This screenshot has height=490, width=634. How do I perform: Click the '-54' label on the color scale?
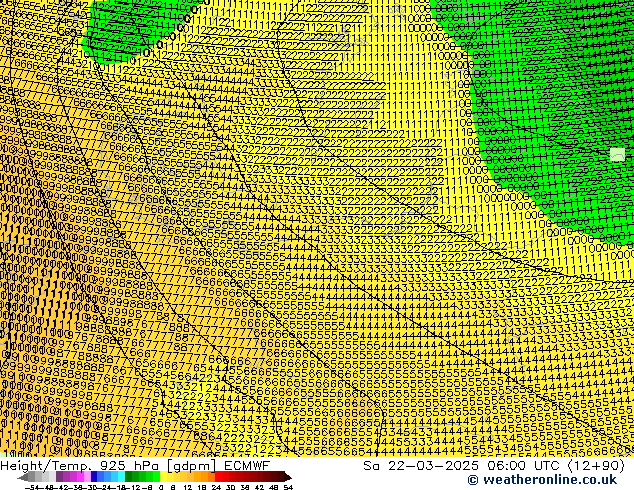pos(32,488)
